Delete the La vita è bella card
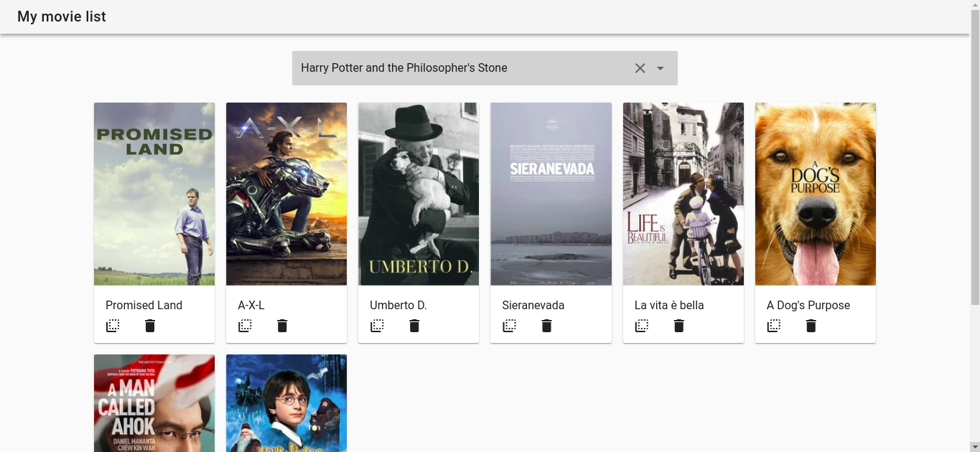 pos(679,326)
